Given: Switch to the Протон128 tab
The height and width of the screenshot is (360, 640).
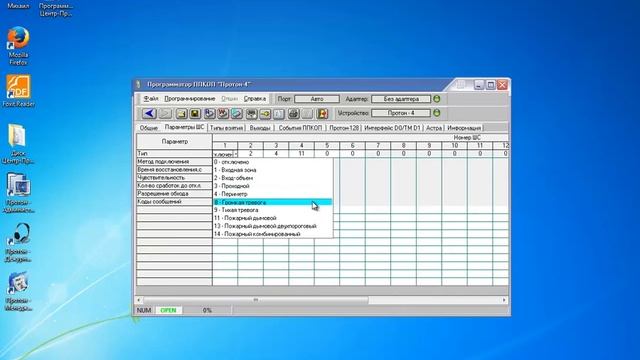Looking at the screenshot, I should tap(344, 128).
